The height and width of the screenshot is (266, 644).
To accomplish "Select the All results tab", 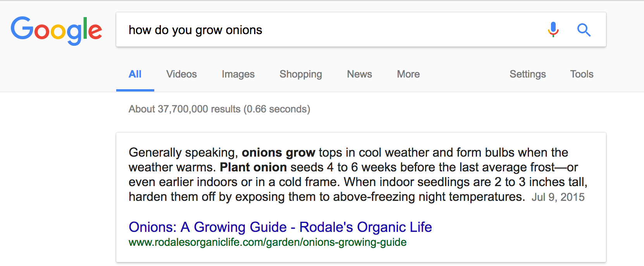I will pyautogui.click(x=135, y=74).
